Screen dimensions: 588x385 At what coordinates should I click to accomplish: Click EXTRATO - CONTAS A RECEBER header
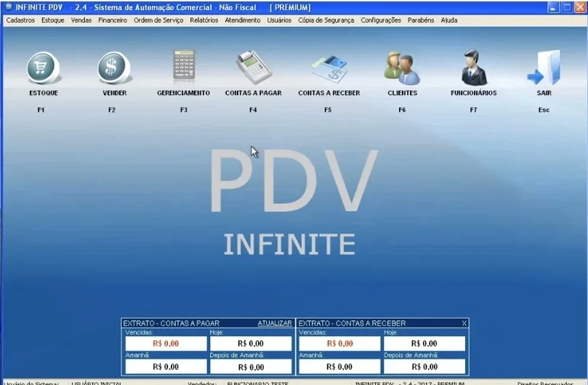pos(352,323)
